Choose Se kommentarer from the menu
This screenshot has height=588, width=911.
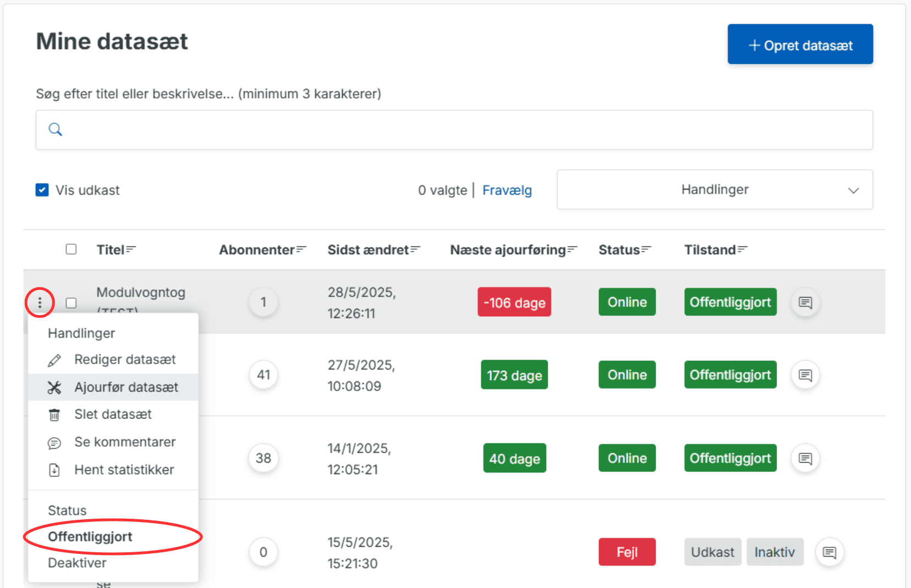point(113,442)
